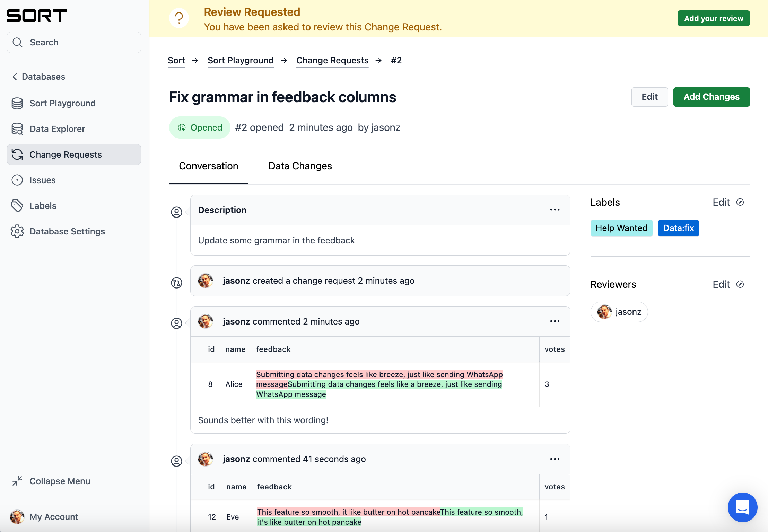The width and height of the screenshot is (768, 532).
Task: Click the question mark icon in banner
Action: [x=179, y=18]
